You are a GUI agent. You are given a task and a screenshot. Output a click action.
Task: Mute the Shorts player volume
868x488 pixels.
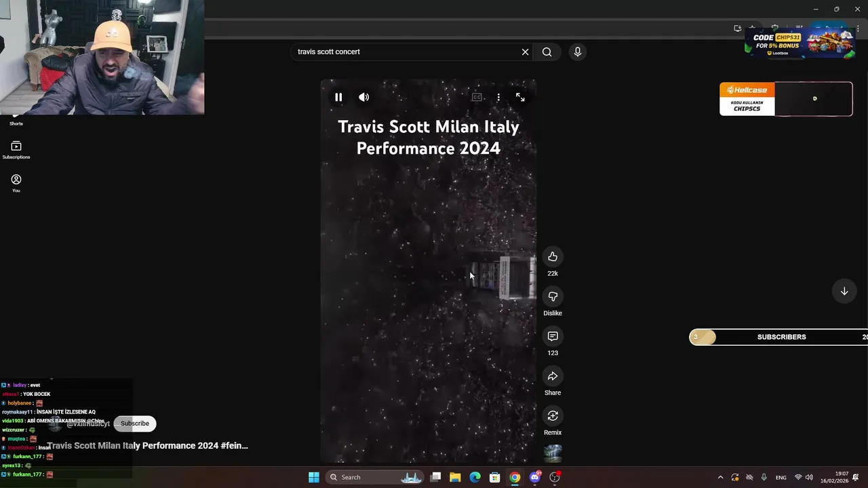(x=364, y=98)
